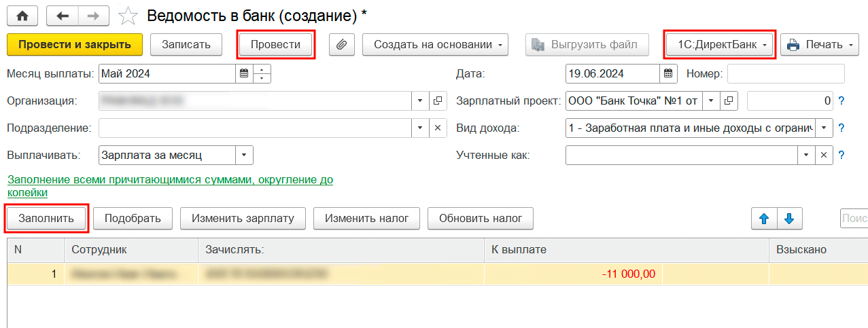The image size is (868, 328).
Task: Open the Организация dropdown list
Action: point(420,101)
